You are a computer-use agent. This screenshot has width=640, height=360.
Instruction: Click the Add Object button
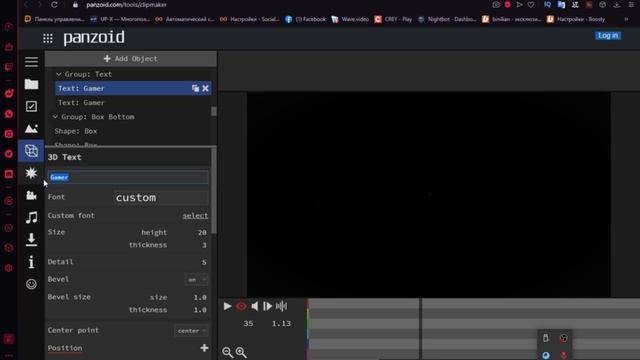(131, 59)
